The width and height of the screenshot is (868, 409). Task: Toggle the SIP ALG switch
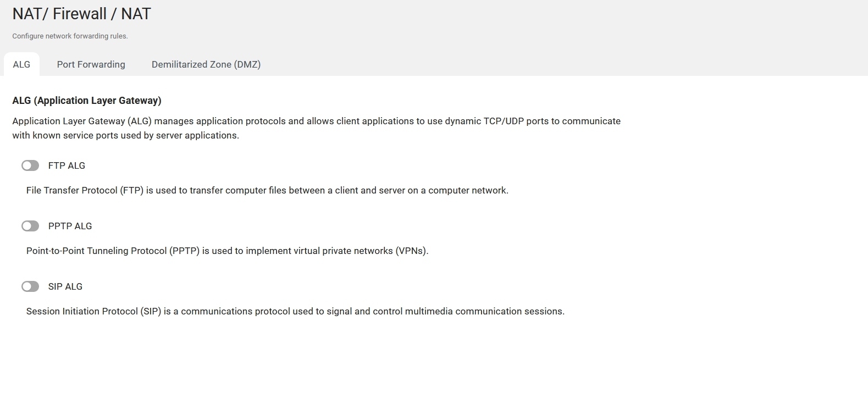[30, 286]
